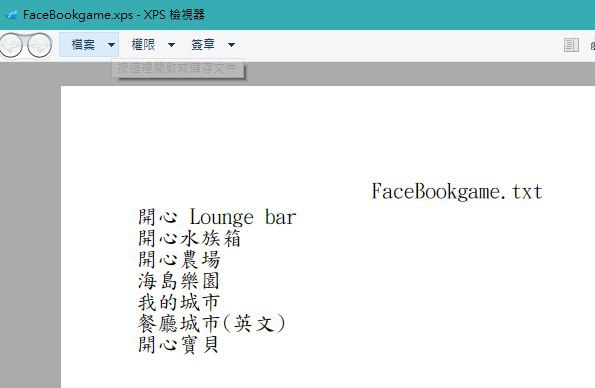Click the 開心農場 line in the document
Screen dimensions: 595x388
179,260
